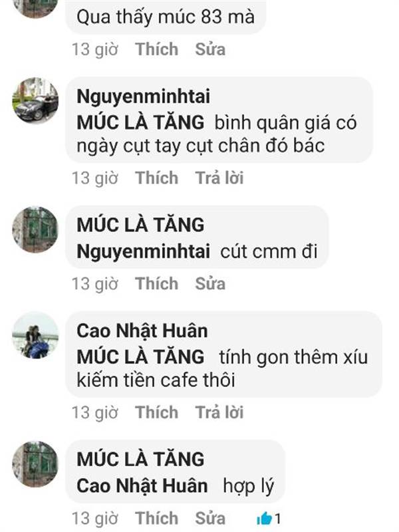Image resolution: width=399 pixels, height=532 pixels.
Task: Reply to Nguyenminhtai's comment via Trả lời
Action: 219,178
